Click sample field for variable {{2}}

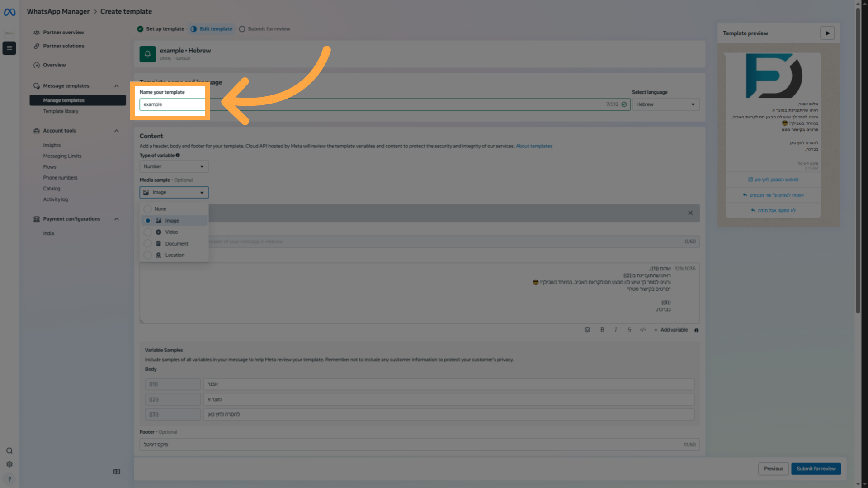448,399
